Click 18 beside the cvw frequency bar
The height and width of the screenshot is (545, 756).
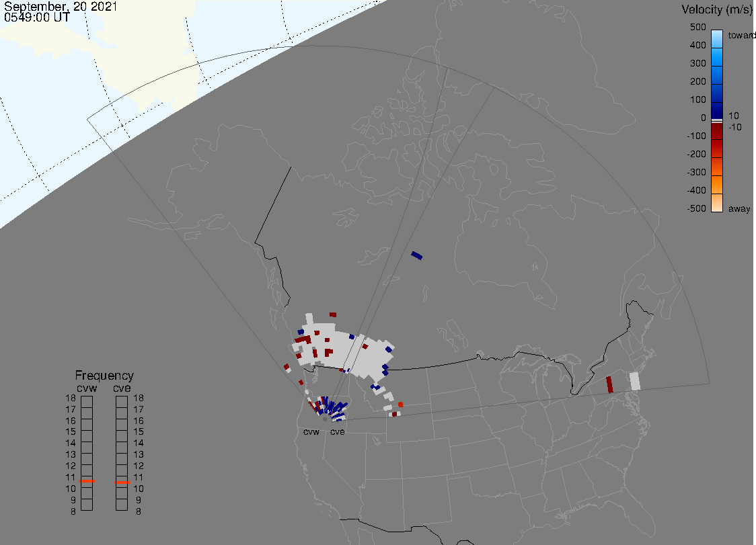(x=71, y=398)
